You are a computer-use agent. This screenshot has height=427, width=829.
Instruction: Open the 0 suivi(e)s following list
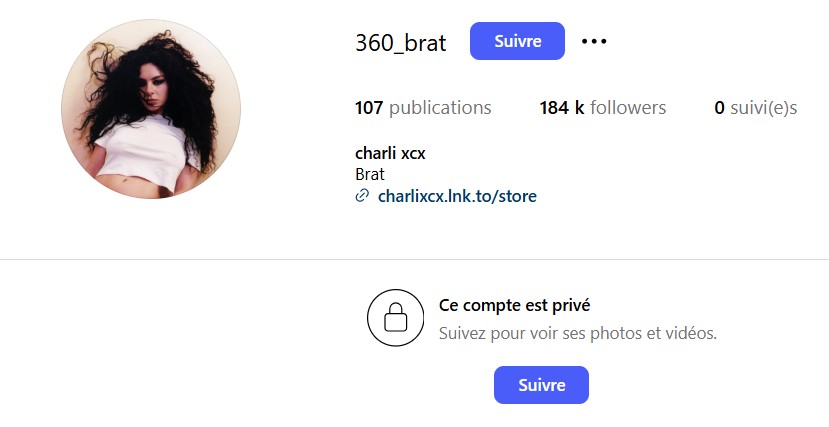(756, 108)
